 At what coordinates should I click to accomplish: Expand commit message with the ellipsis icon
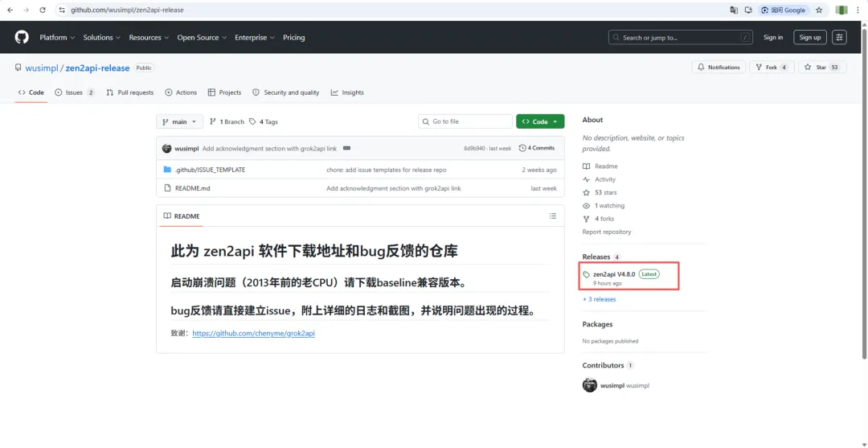coord(347,149)
